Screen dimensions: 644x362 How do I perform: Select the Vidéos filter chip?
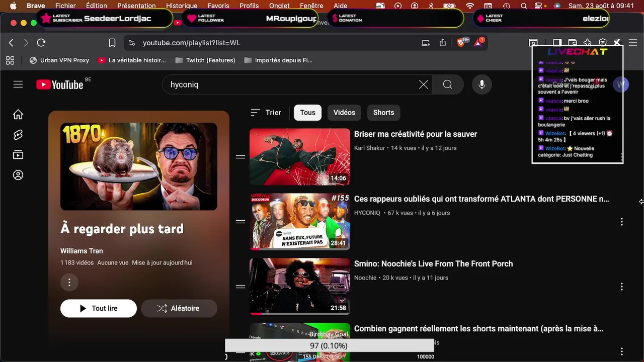point(344,113)
